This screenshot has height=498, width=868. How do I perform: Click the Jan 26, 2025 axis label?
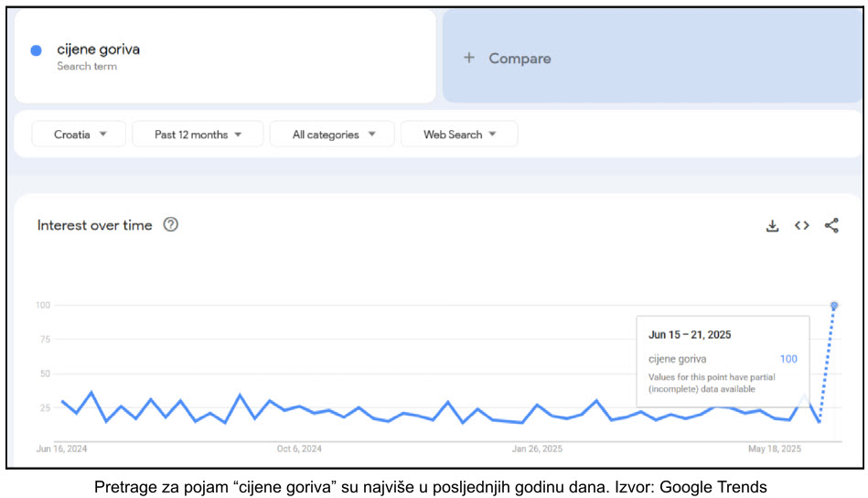537,449
